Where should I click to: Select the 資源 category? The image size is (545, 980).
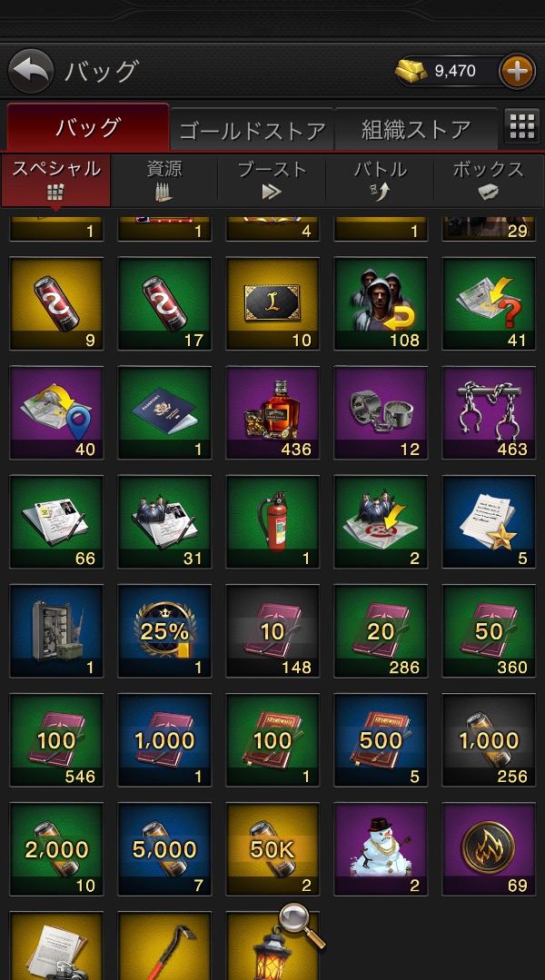(163, 180)
